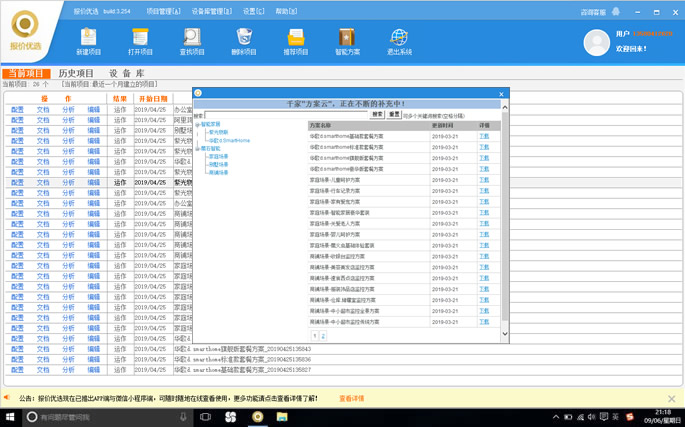Click the user avatar icon
The image size is (685, 427).
(x=596, y=42)
